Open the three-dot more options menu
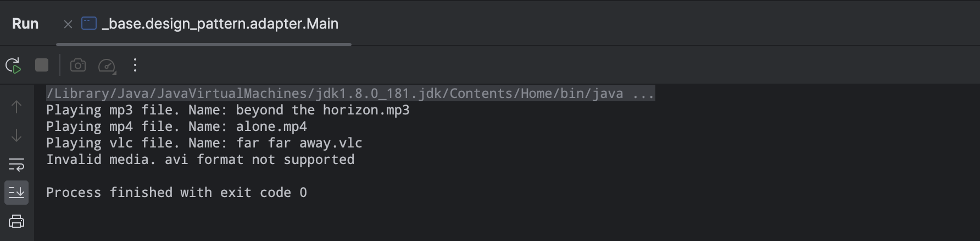 (x=135, y=65)
